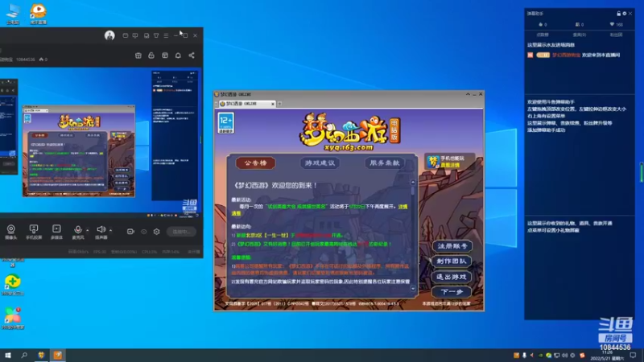Screen dimensions: 644x362
Task: Toggle the padlock icon beside the bell in Douyu app
Action: tap(151, 56)
